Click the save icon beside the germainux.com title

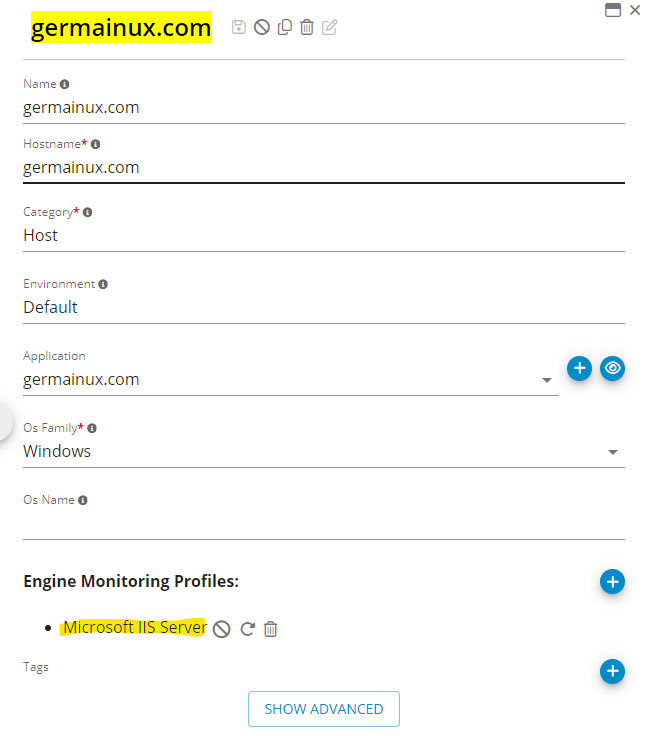coord(239,27)
